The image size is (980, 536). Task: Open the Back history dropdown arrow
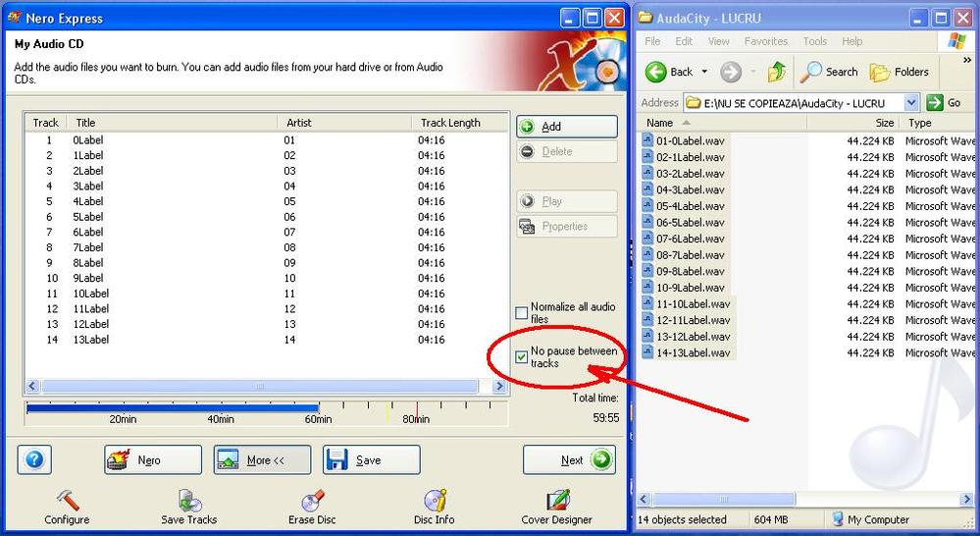(704, 72)
